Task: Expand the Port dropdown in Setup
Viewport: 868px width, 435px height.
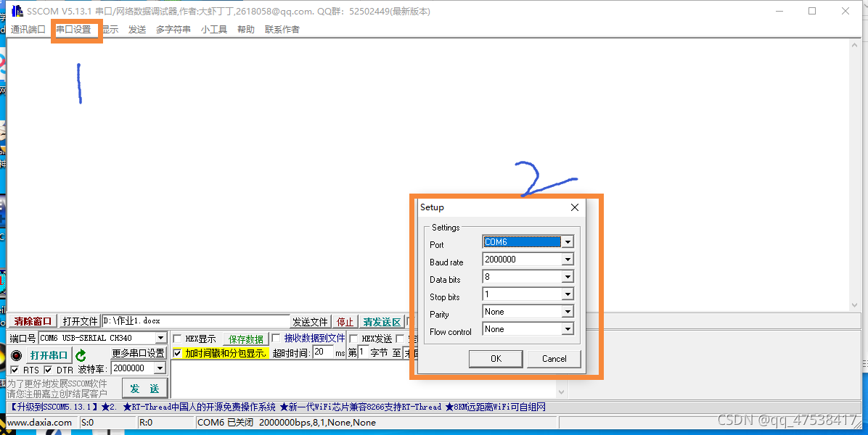Action: coord(568,242)
